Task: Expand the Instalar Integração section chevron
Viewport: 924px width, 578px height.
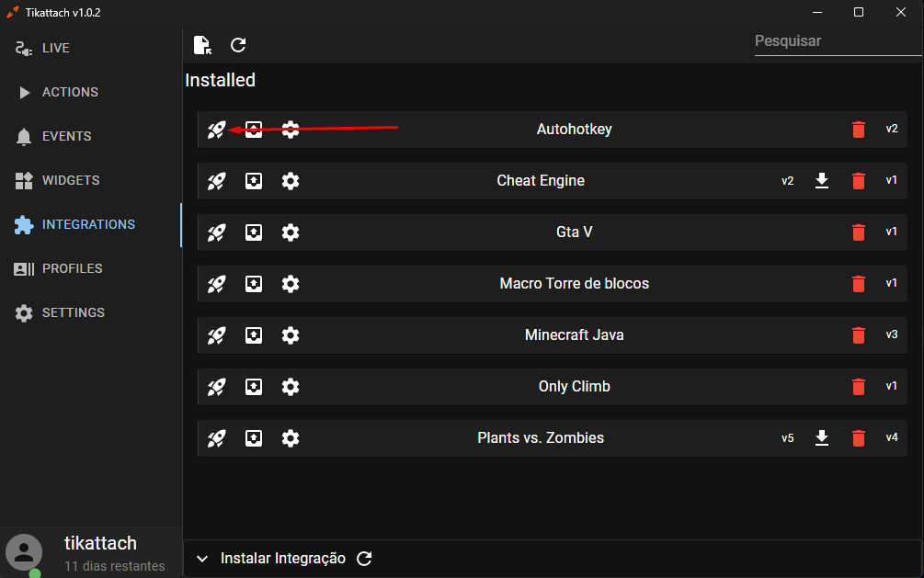Action: pyautogui.click(x=202, y=559)
